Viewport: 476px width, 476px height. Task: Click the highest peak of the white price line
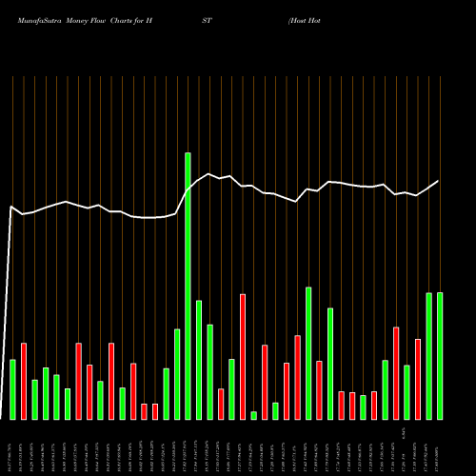[208, 173]
